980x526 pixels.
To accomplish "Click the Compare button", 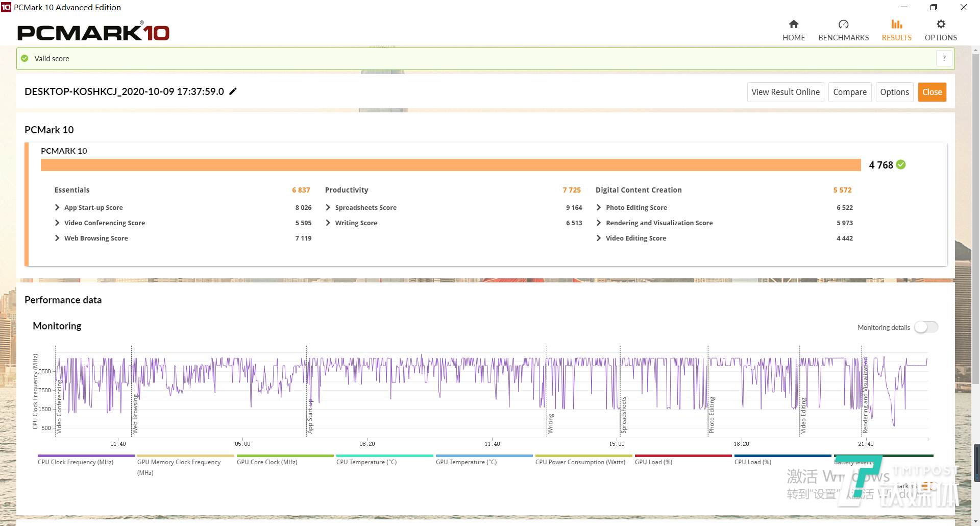I will point(850,92).
